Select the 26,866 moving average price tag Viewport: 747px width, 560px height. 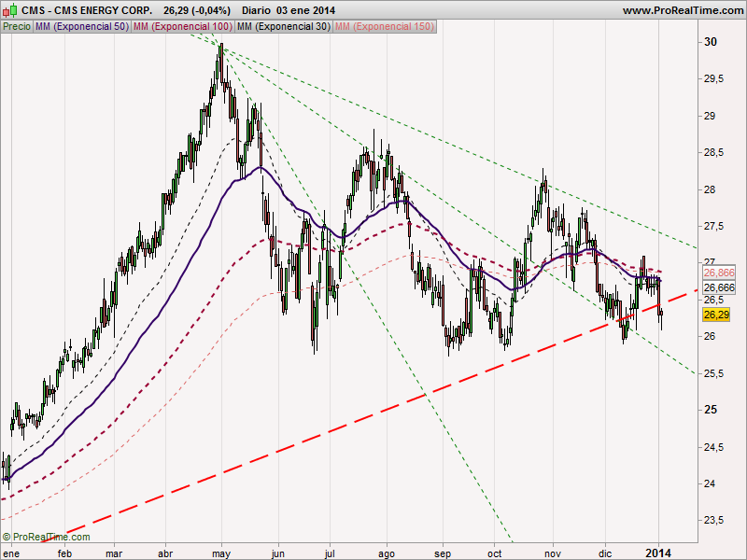coord(719,273)
